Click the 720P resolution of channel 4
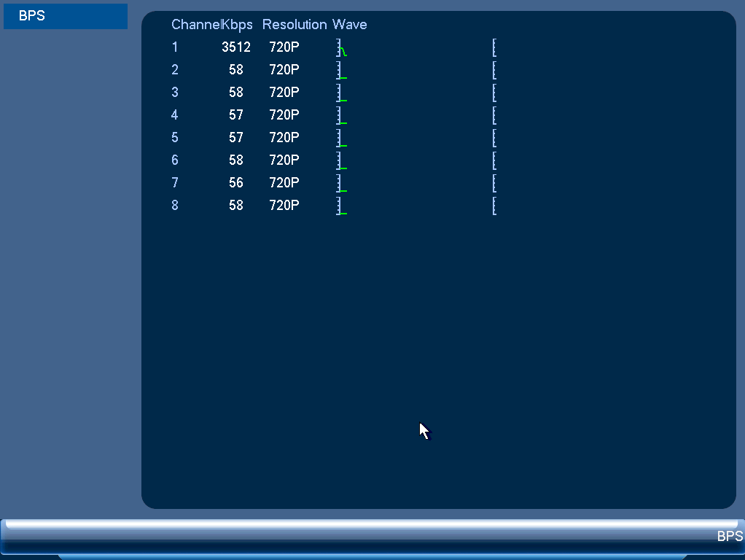 (x=284, y=114)
